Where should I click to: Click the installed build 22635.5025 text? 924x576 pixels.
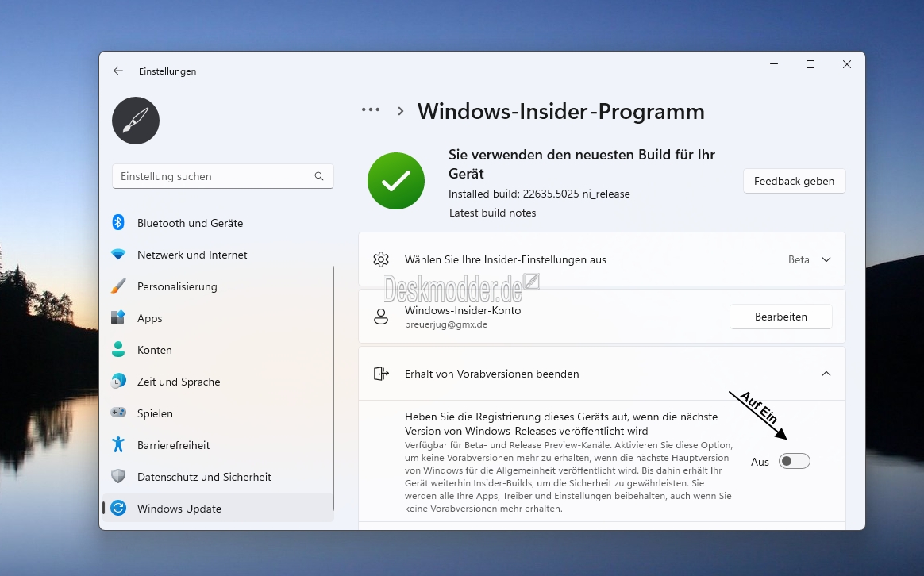539,194
